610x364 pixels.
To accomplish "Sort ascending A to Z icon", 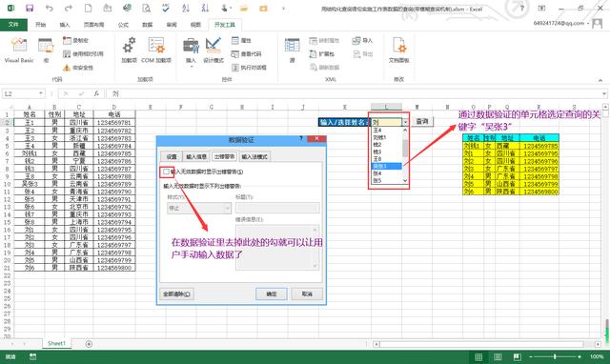I will (186, 8).
